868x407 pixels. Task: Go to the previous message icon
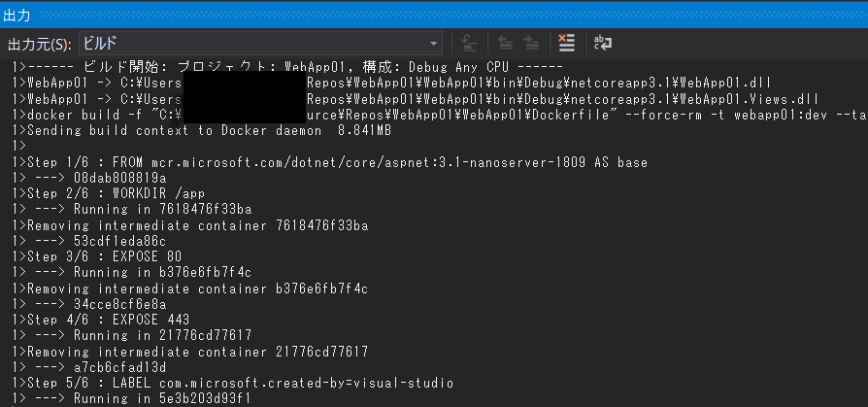point(504,43)
